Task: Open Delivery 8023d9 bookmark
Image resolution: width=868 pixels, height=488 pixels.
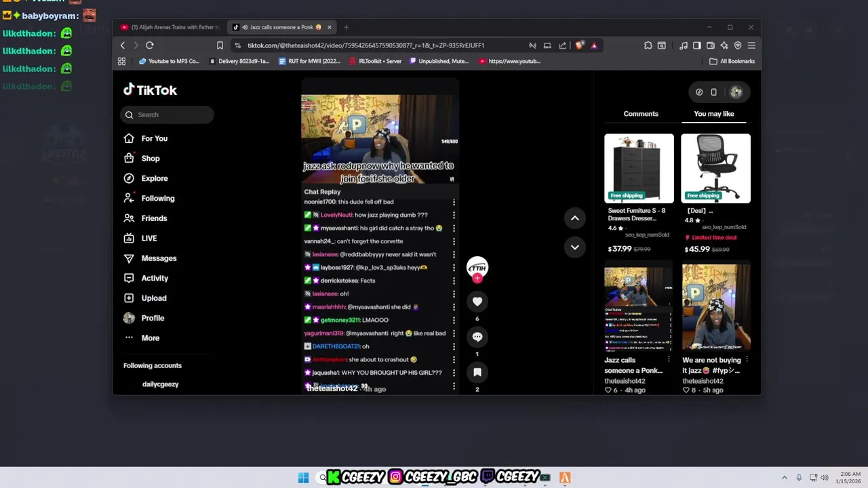Action: click(x=239, y=61)
